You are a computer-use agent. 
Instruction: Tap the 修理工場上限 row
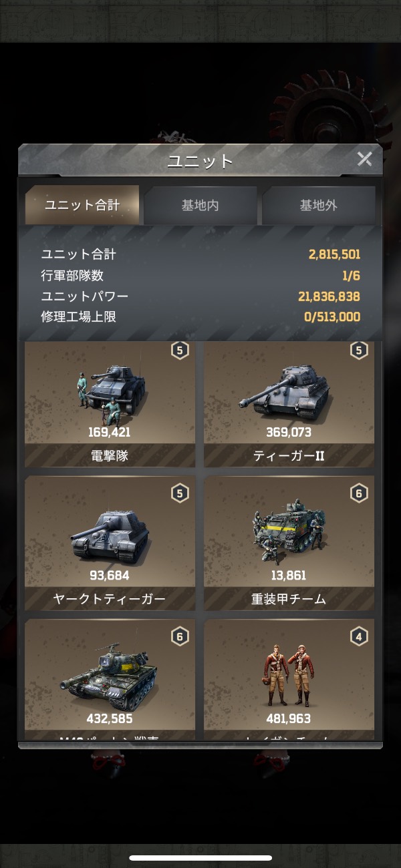pyautogui.click(x=200, y=316)
